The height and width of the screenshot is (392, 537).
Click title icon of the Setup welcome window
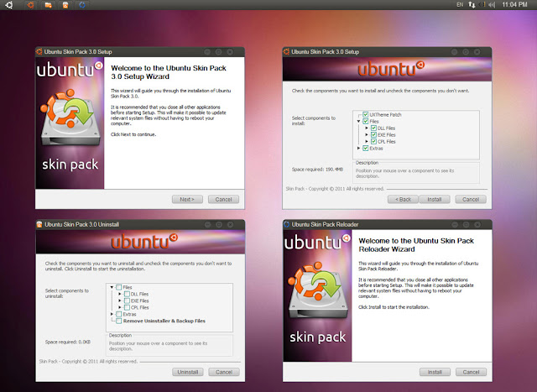[39, 52]
